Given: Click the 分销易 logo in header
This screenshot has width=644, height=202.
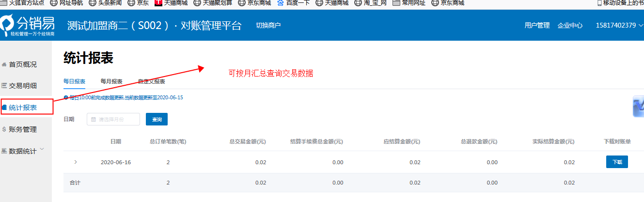Looking at the screenshot, I should pyautogui.click(x=28, y=26).
